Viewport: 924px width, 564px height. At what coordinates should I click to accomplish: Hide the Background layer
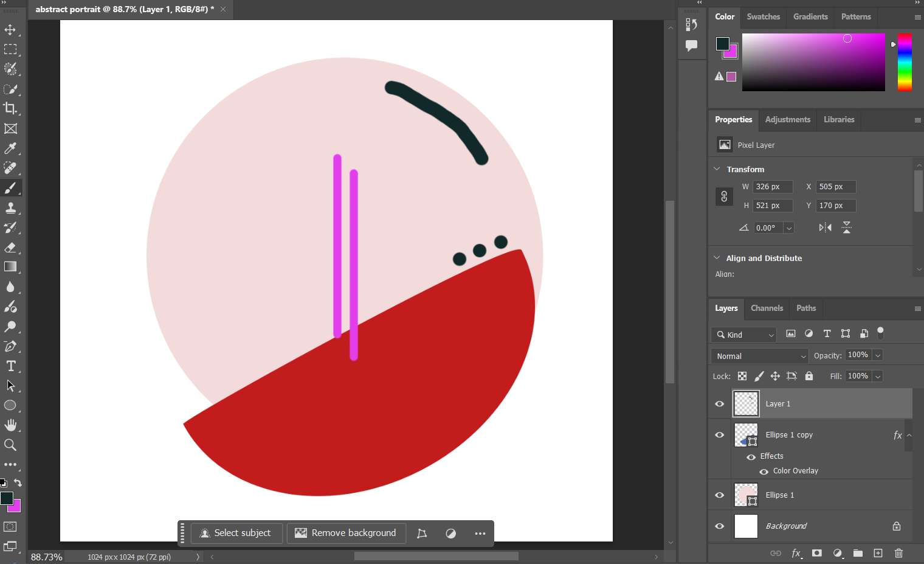pos(719,526)
